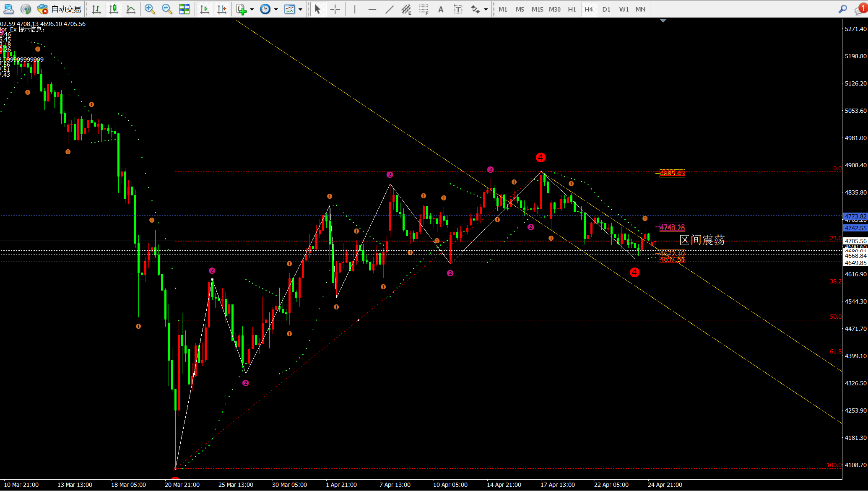Switch chart to candlestick mode
This screenshot has height=491, width=868.
(114, 9)
